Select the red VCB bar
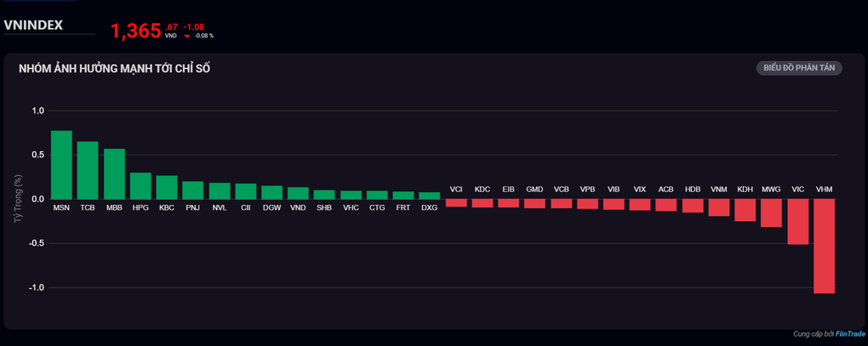This screenshot has height=346, width=868. [562, 203]
